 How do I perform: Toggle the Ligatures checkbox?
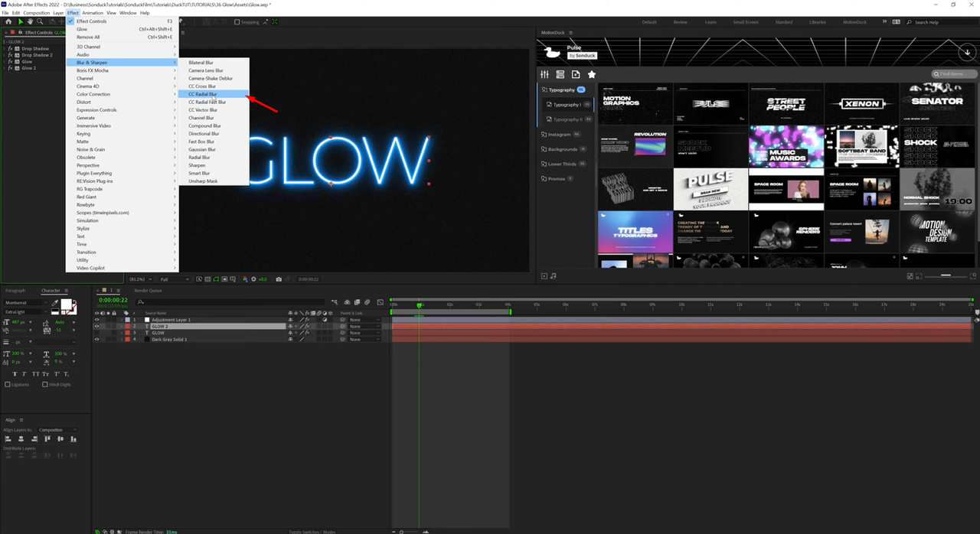pyautogui.click(x=8, y=384)
